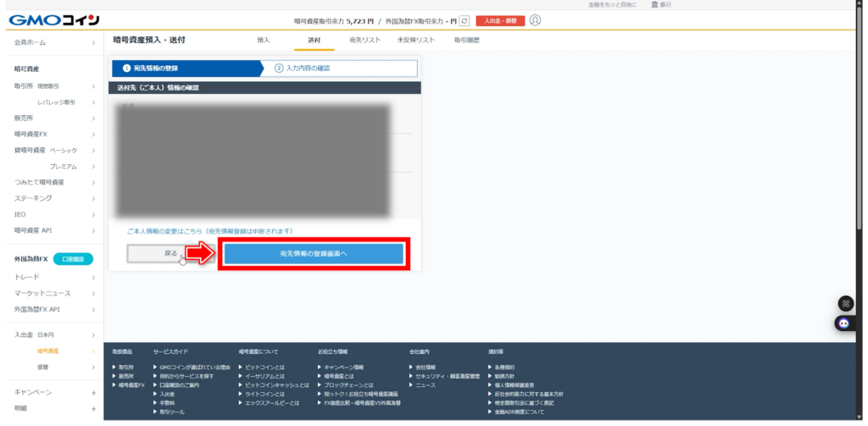This screenshot has width=868, height=426.
Task: Open the 宛先リスト tab
Action: pyautogui.click(x=364, y=40)
